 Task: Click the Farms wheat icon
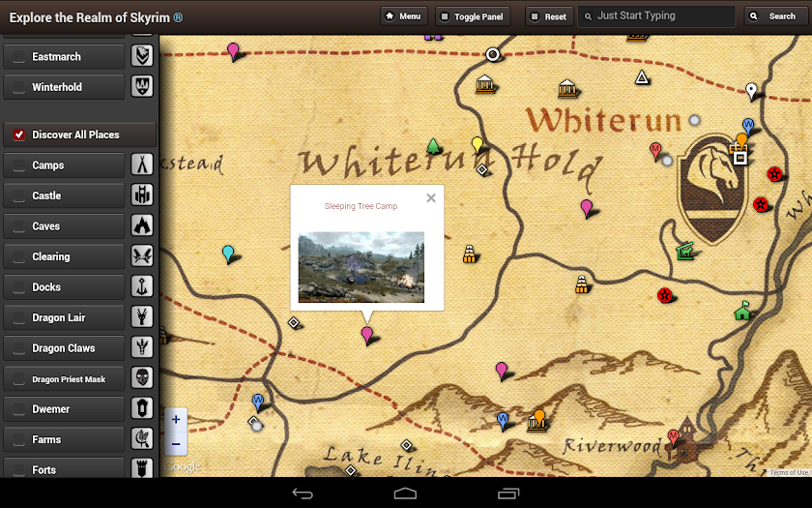click(x=142, y=438)
